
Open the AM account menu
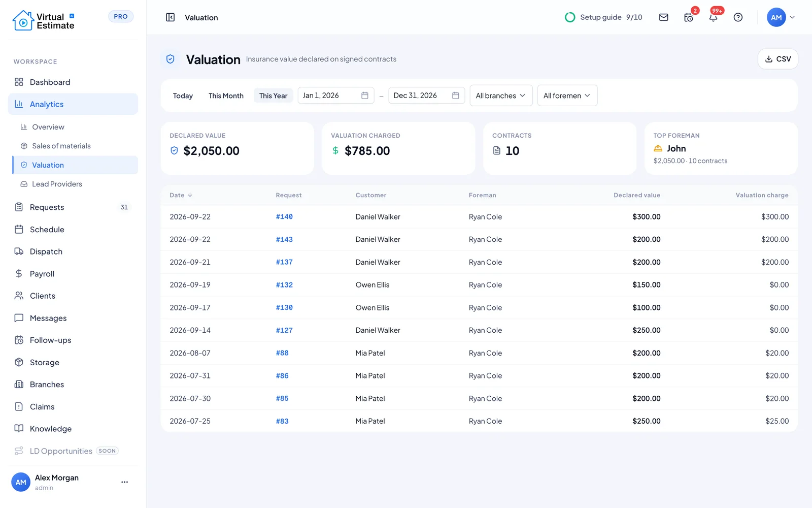pyautogui.click(x=781, y=17)
